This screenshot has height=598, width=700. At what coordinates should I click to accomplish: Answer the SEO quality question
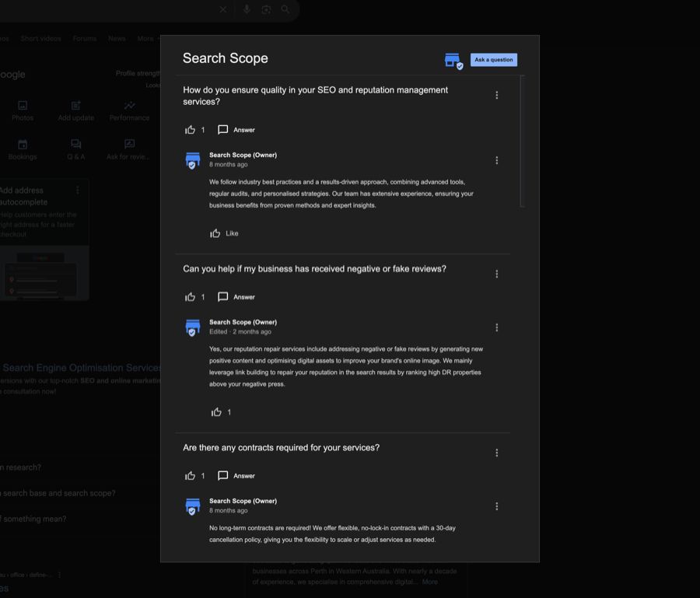point(236,130)
